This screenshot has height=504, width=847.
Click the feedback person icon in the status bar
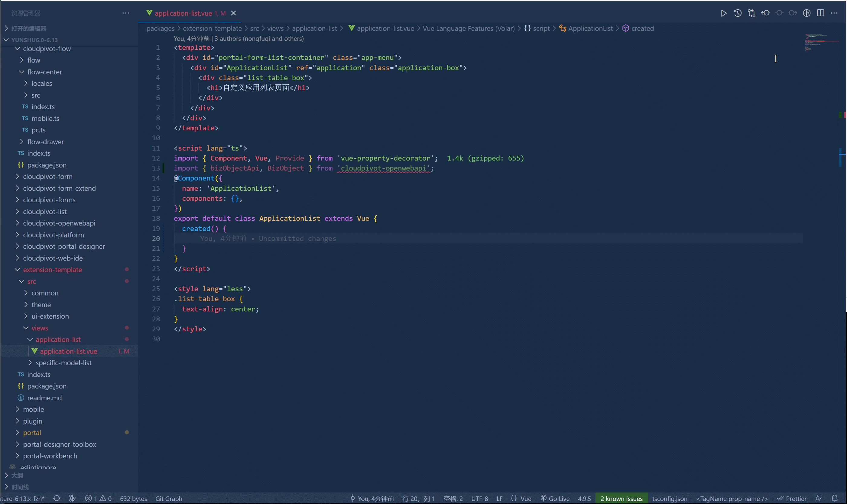(x=819, y=498)
